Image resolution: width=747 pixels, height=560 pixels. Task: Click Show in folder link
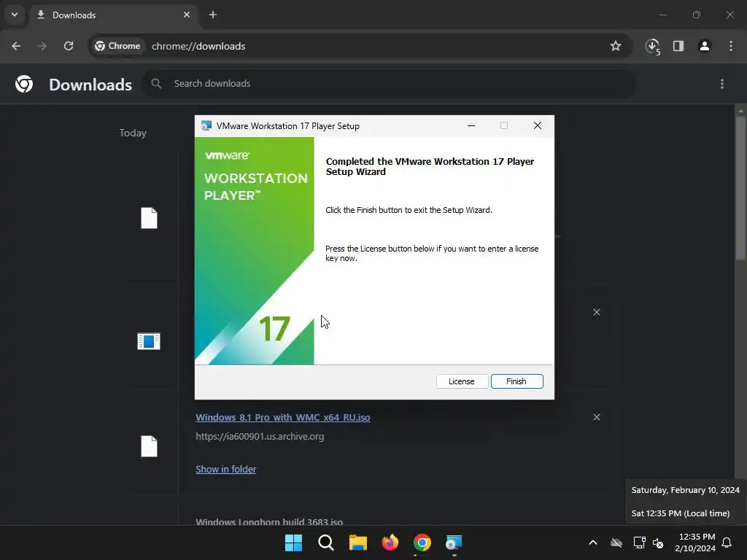(x=226, y=469)
